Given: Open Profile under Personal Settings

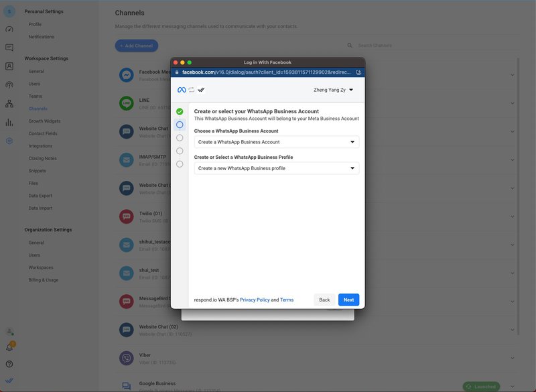Looking at the screenshot, I should 35,24.
